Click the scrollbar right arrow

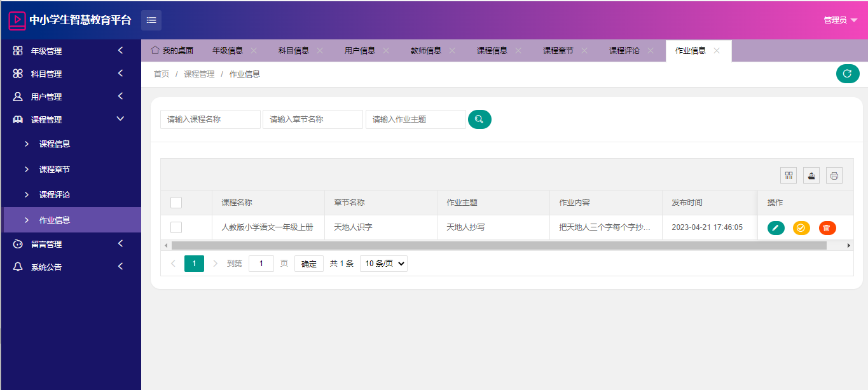click(x=848, y=245)
